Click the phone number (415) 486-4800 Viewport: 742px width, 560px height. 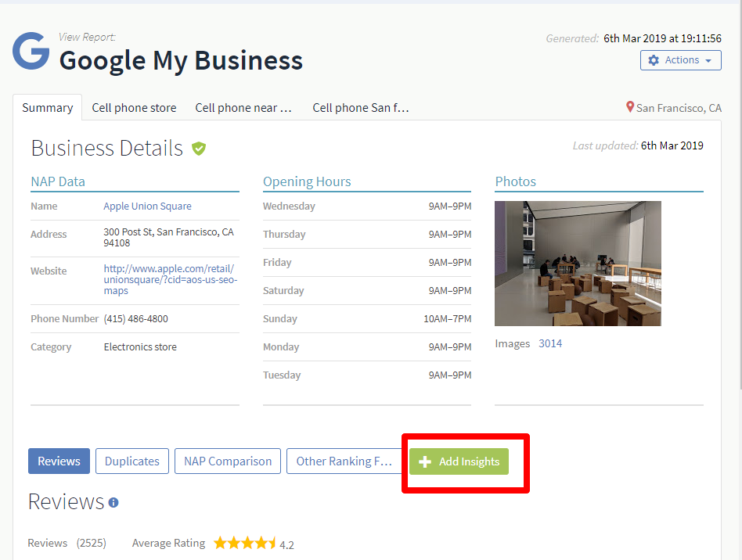click(136, 319)
